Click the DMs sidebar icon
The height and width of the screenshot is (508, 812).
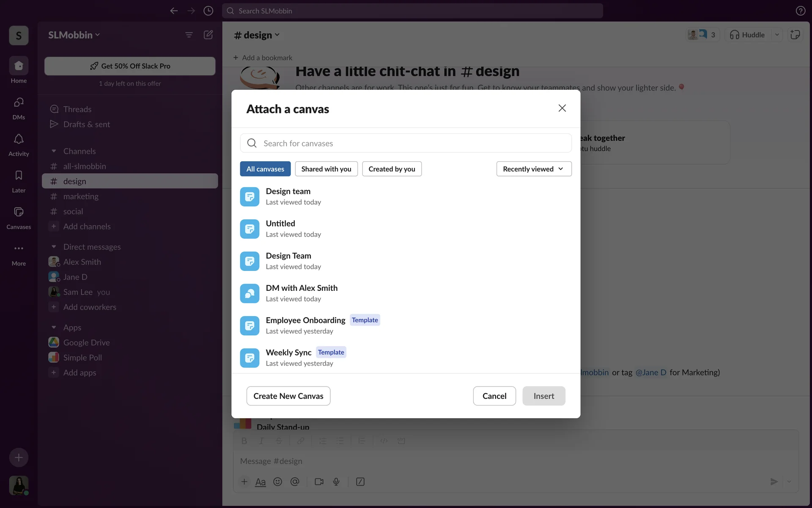19,103
